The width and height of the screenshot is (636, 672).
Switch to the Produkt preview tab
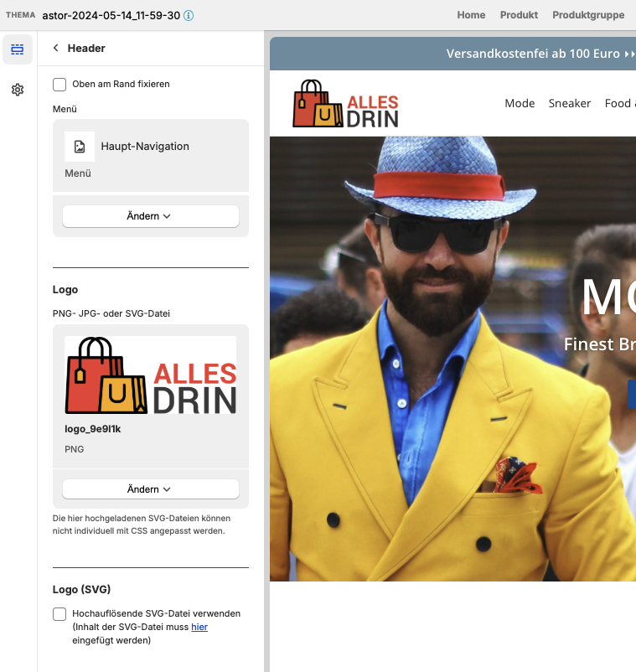pyautogui.click(x=519, y=15)
